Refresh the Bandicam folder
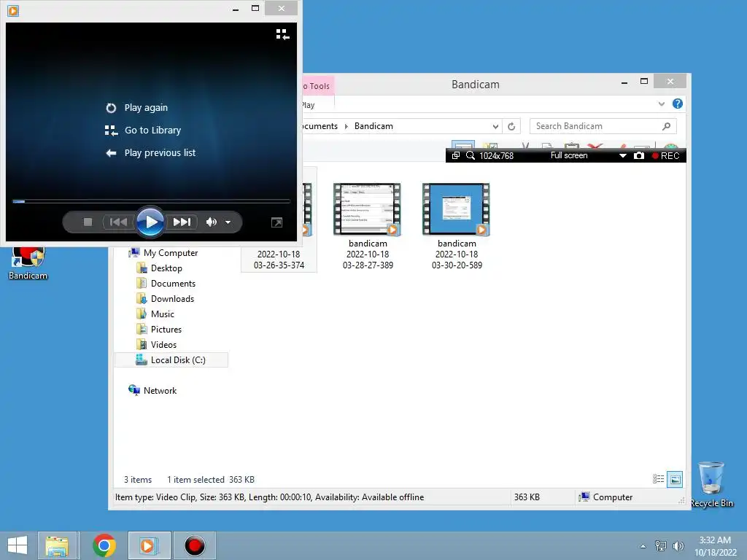Image resolution: width=747 pixels, height=560 pixels. (511, 126)
